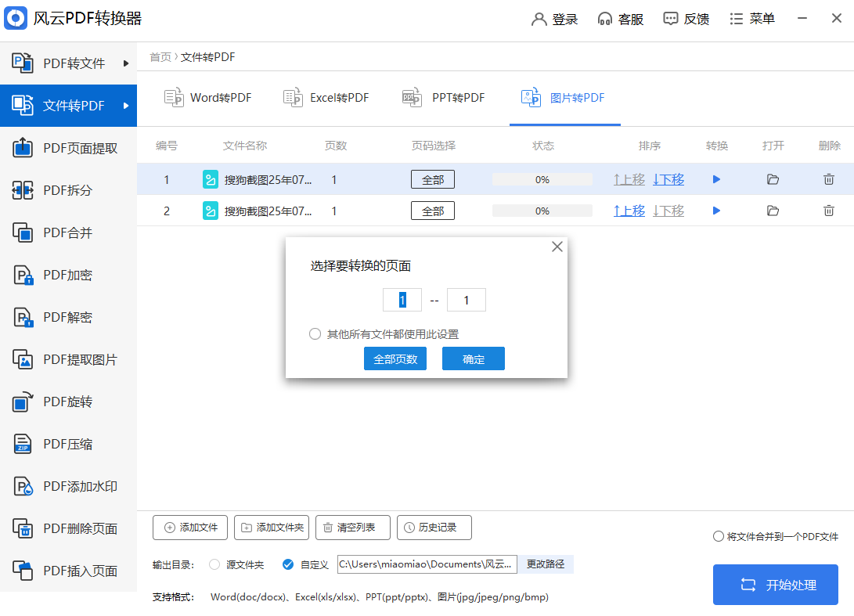
Task: Open the PDF加密 tool in sidebar
Action: (x=67, y=276)
